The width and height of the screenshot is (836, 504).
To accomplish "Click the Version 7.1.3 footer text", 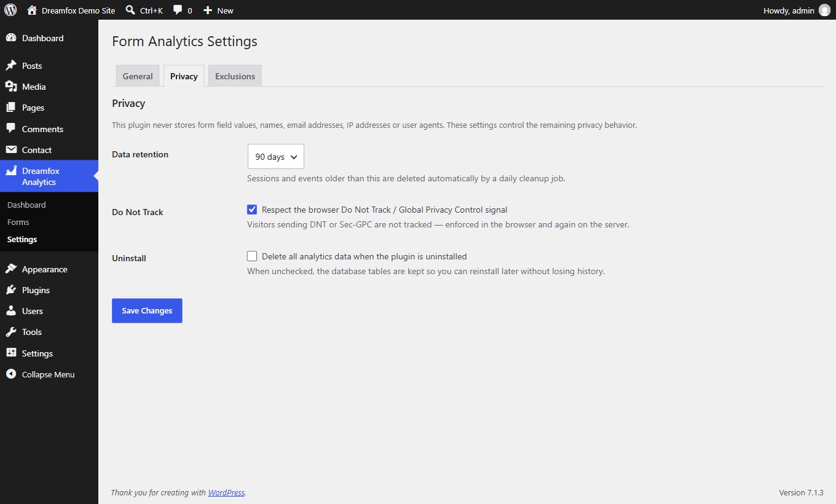I will 801,492.
